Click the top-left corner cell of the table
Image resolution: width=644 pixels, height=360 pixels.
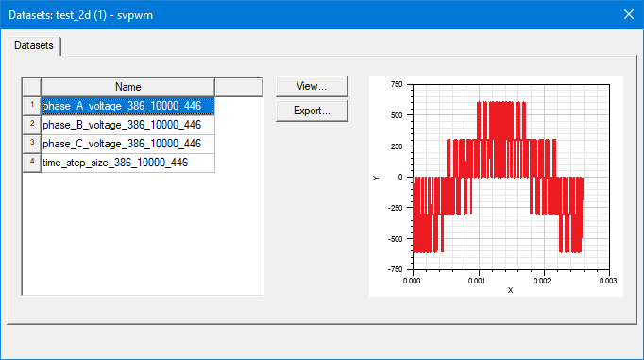[x=32, y=87]
